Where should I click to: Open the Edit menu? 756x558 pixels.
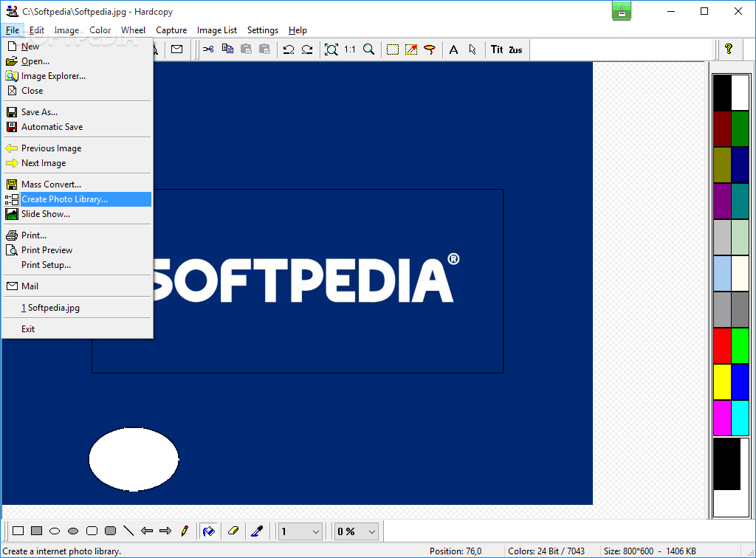37,30
